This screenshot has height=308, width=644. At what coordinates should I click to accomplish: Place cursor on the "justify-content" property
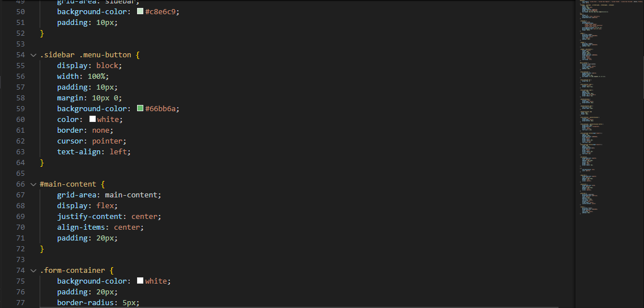91,217
